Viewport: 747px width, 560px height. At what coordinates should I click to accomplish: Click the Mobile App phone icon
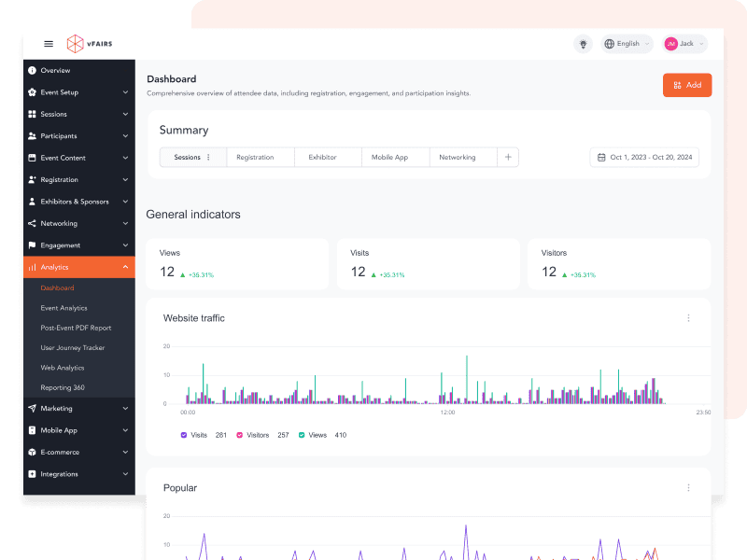[32, 430]
